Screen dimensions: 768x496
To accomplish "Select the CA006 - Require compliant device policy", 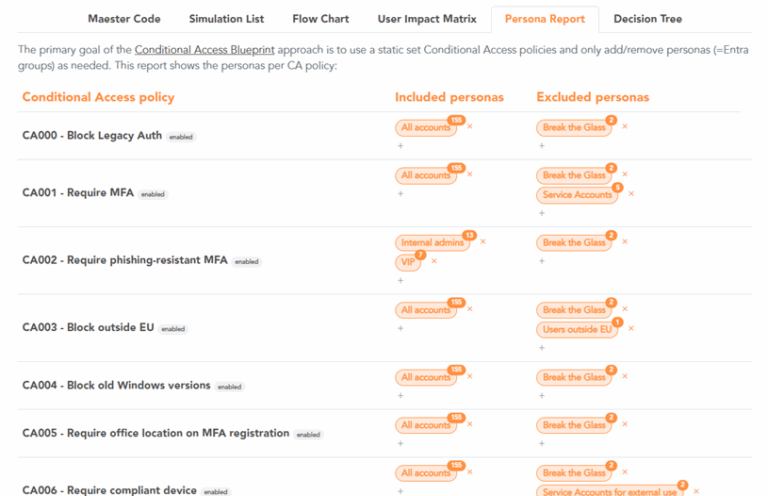I will tap(109, 490).
